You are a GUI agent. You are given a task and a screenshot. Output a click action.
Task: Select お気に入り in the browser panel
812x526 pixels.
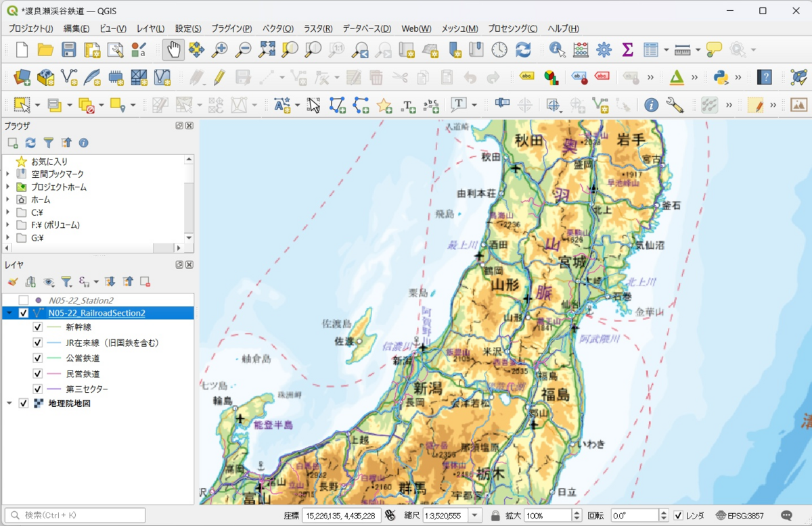pyautogui.click(x=49, y=162)
